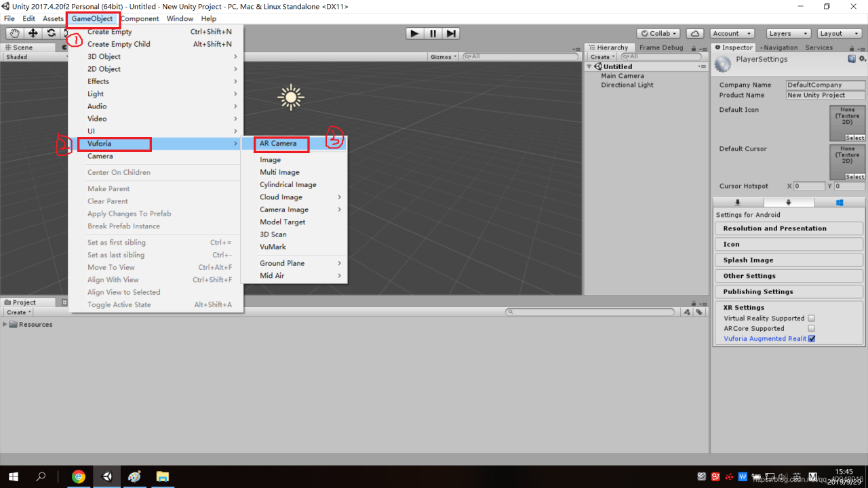Click the Company Name input field

coord(825,85)
